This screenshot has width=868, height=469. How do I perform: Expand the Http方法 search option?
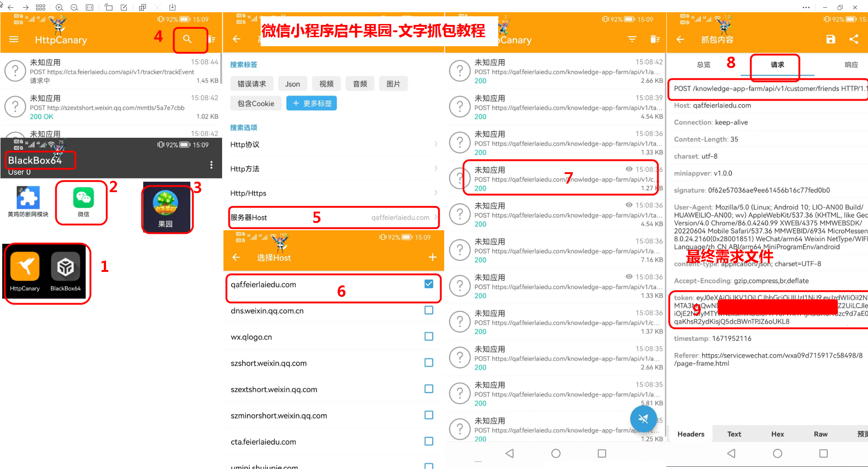point(334,169)
